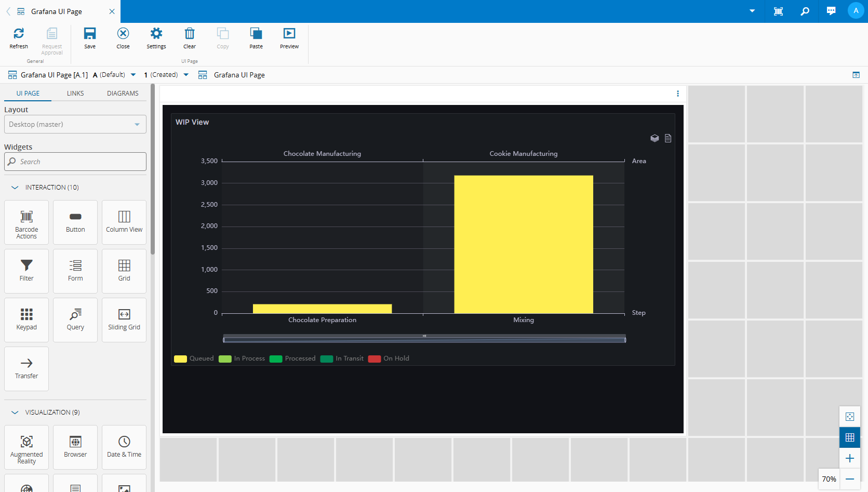The width and height of the screenshot is (868, 492).
Task: Clear the UI page with trash icon
Action: click(x=190, y=34)
